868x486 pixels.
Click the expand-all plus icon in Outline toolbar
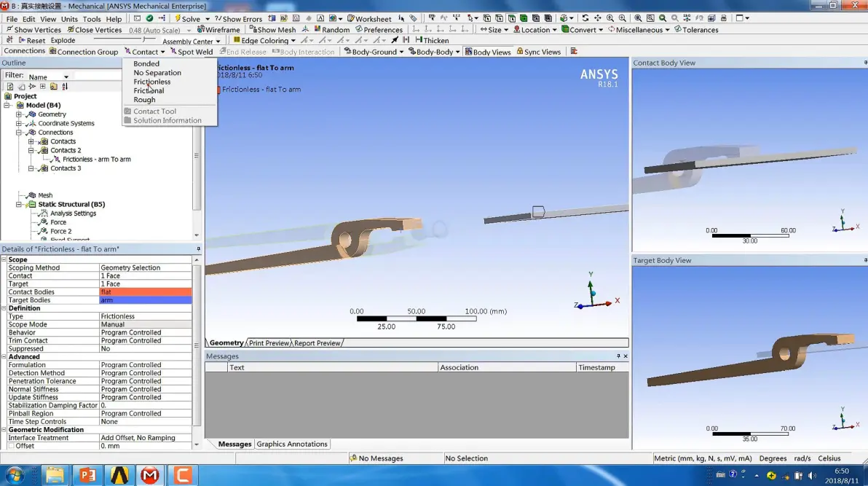pyautogui.click(x=43, y=87)
